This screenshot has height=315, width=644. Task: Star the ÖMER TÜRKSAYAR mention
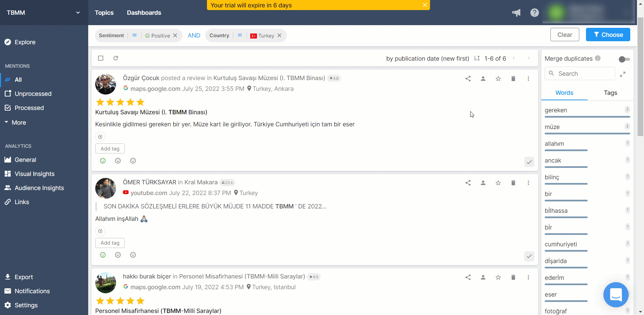(x=498, y=183)
